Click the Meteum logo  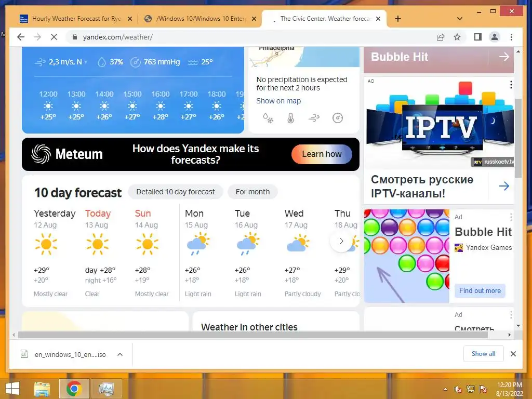[x=67, y=154]
